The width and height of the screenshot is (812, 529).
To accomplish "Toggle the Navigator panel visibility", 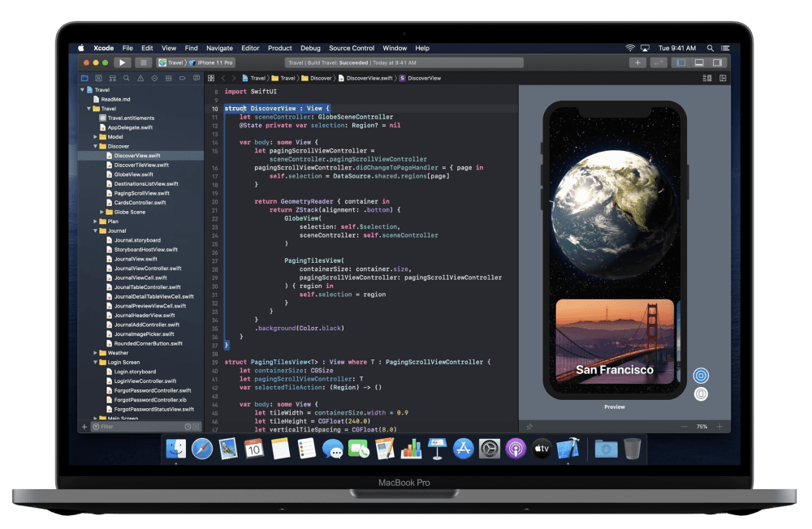I will 681,62.
